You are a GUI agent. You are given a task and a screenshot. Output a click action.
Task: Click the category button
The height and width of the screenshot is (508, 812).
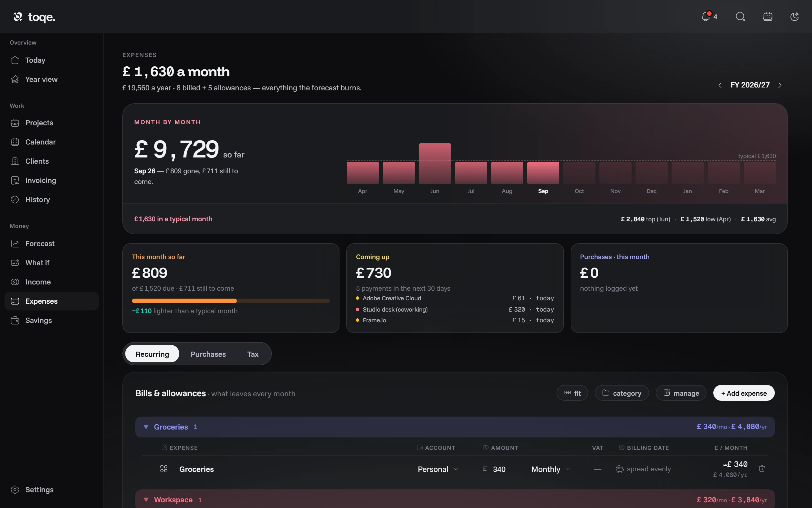(622, 393)
